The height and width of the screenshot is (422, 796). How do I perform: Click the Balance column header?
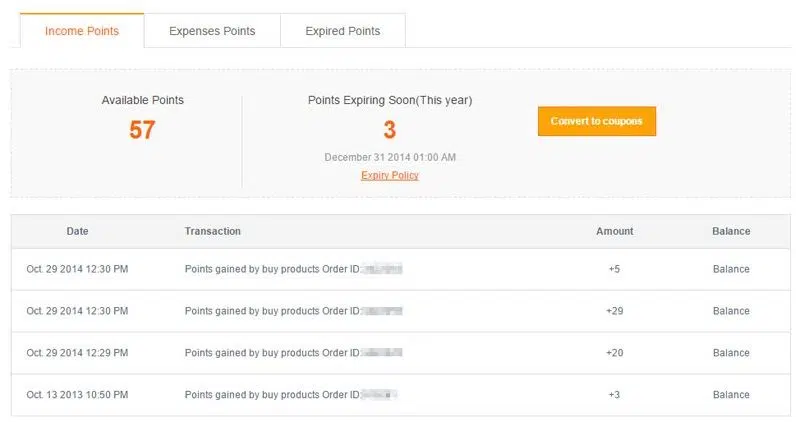coord(731,231)
